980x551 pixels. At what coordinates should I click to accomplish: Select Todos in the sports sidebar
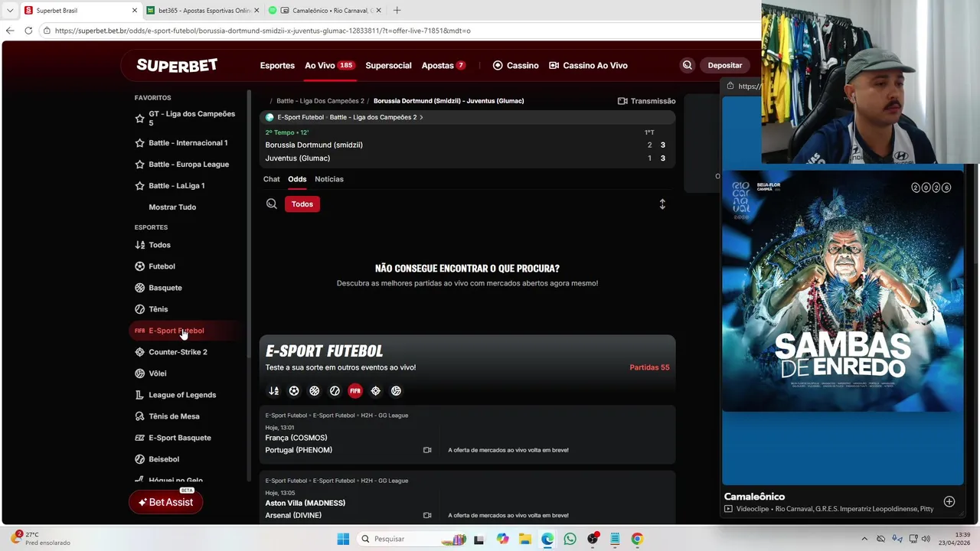pyautogui.click(x=159, y=245)
